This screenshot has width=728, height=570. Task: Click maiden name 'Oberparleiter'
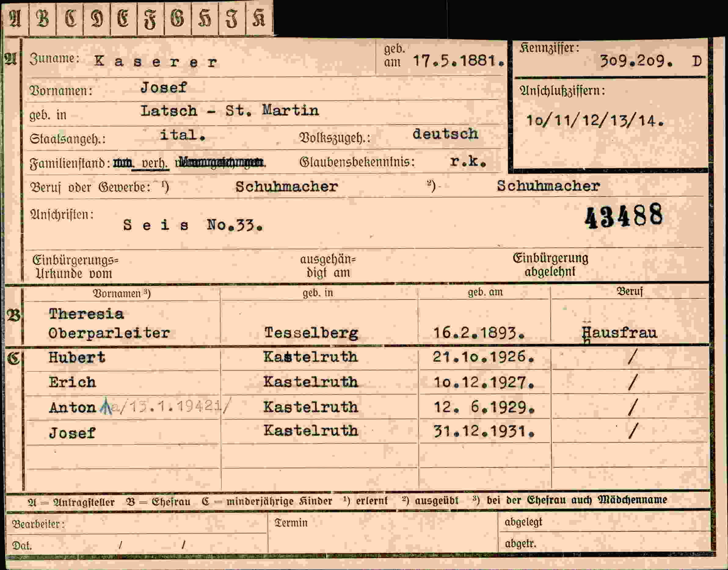click(x=109, y=333)
